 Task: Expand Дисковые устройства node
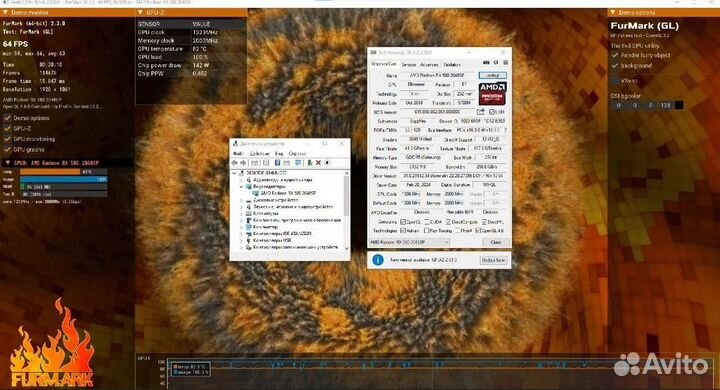[x=241, y=200]
